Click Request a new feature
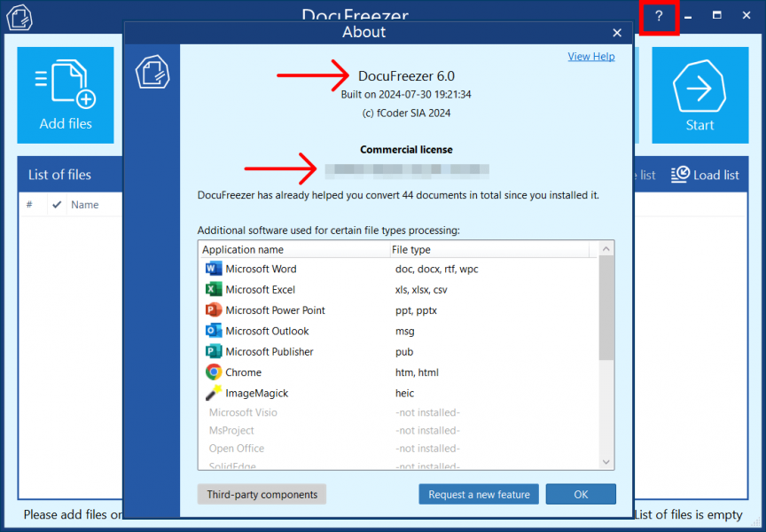The height and width of the screenshot is (532, 766). pos(478,494)
